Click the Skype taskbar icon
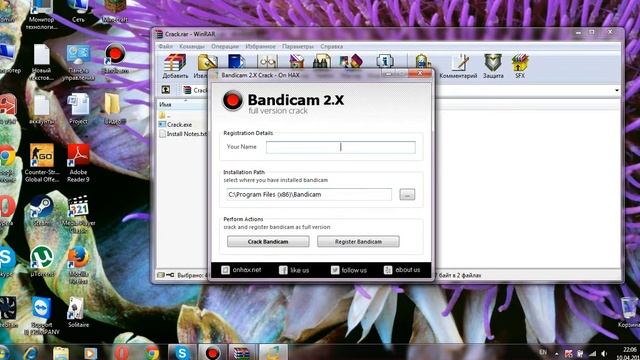 coord(182,353)
